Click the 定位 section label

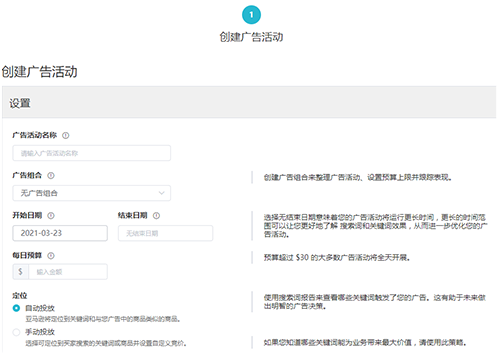pos(20,295)
